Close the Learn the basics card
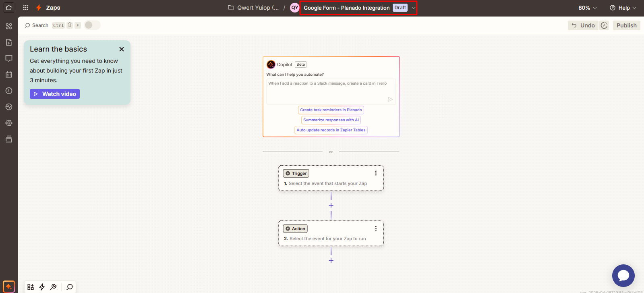 point(122,49)
